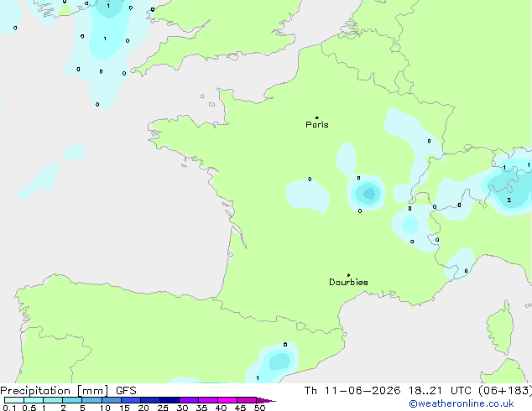Select the legend swatch between 40 and 45

[227, 400]
